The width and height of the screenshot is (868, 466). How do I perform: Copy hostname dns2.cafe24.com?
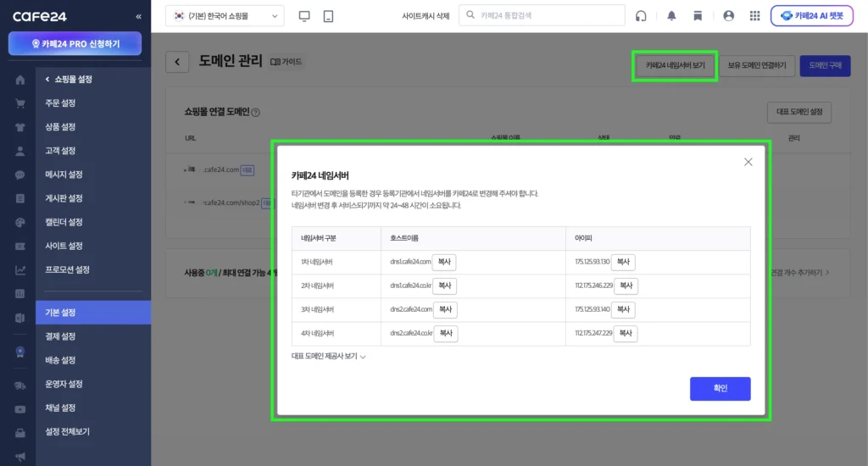click(446, 309)
